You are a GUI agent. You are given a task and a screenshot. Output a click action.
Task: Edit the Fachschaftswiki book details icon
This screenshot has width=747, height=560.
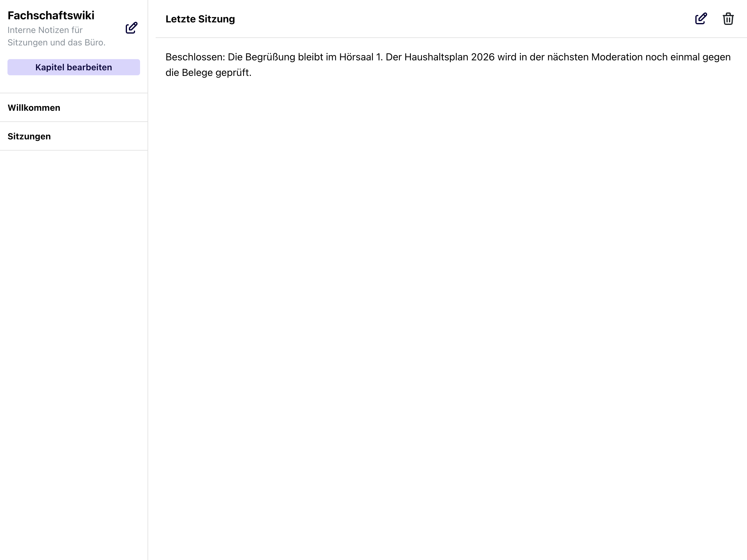(131, 28)
